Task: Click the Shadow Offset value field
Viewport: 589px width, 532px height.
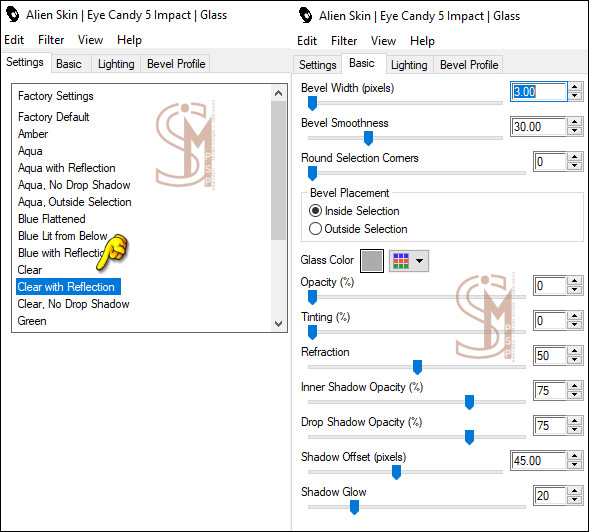Action: (538, 461)
